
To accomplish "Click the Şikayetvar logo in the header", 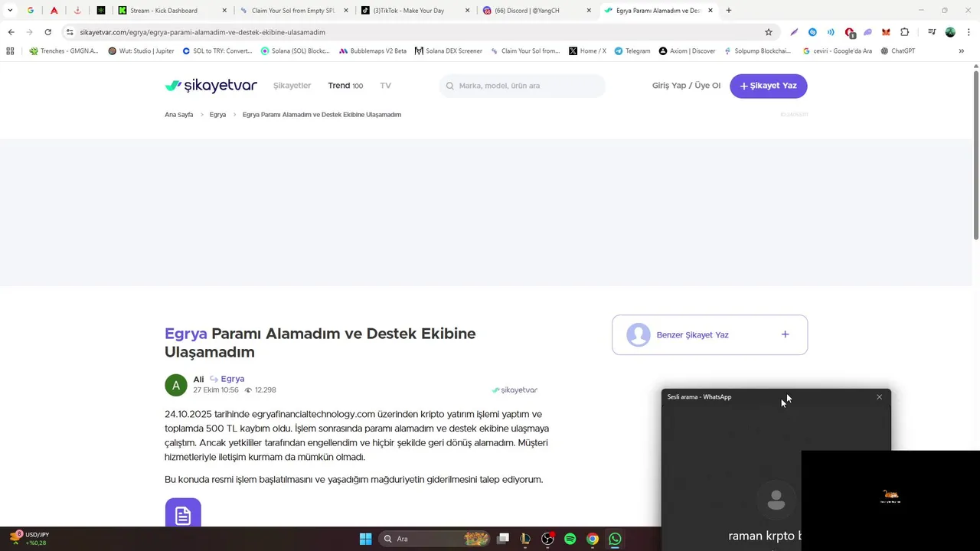I will click(x=211, y=86).
